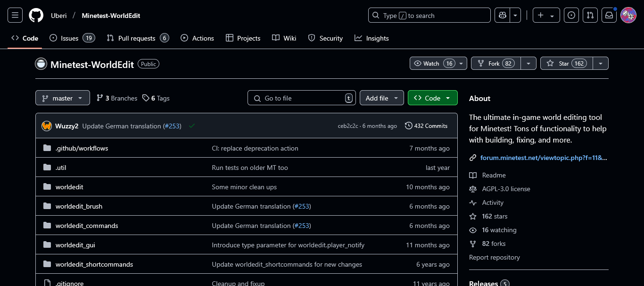View the green commit status checkmark
The height and width of the screenshot is (286, 644).
tap(192, 126)
